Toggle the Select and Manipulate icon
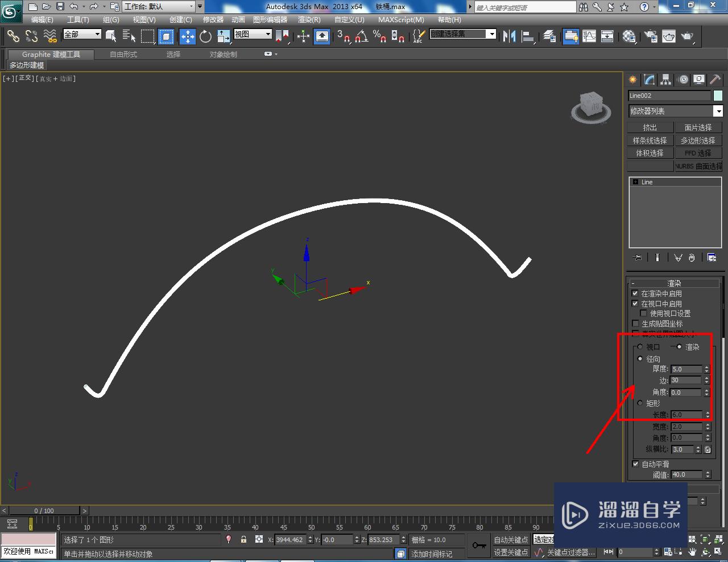Viewport: 728px width, 562px height. [x=303, y=36]
